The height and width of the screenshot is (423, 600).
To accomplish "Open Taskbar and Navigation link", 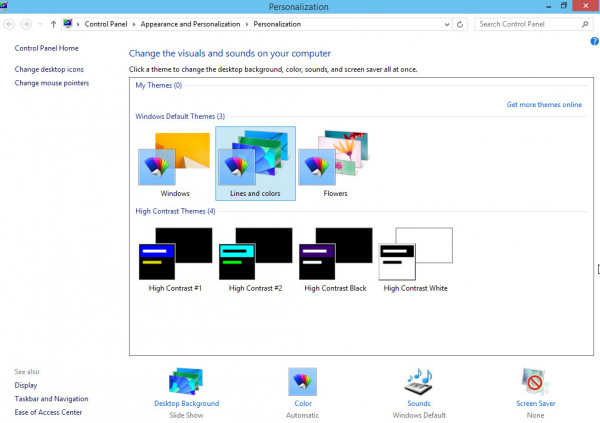I will 51,399.
